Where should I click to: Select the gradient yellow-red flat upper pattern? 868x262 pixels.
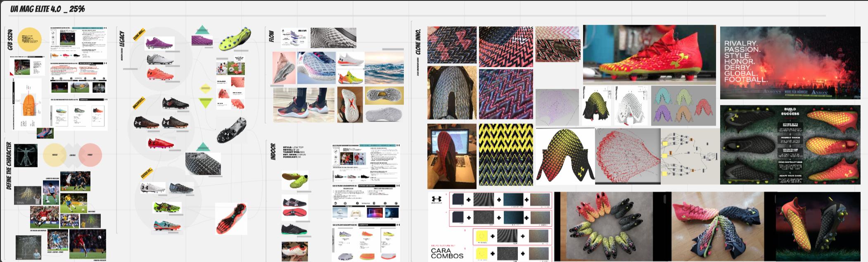coord(565,156)
